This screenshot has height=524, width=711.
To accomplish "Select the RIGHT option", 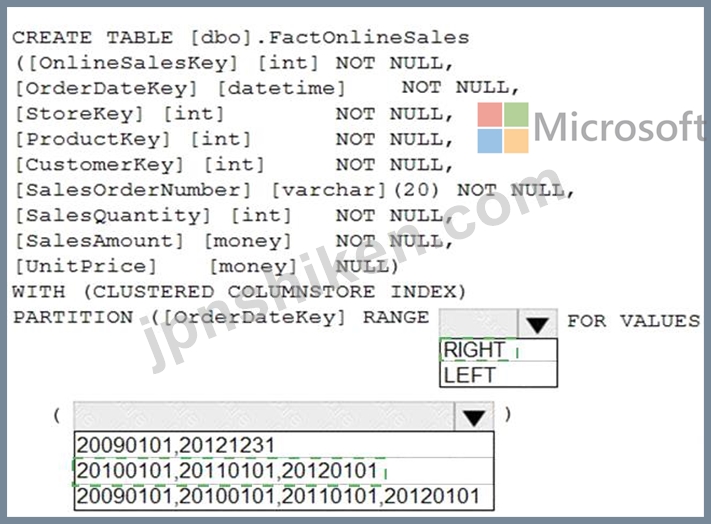I will tap(498, 350).
